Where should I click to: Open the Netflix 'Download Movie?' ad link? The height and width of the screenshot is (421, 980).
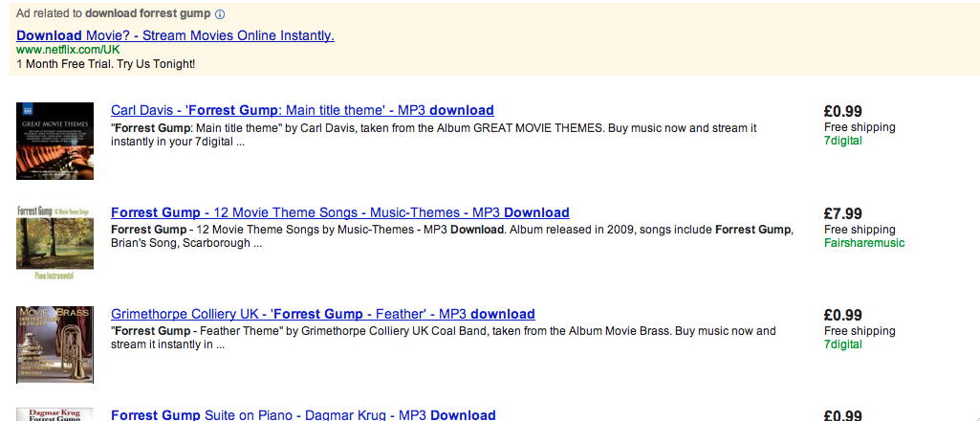click(175, 35)
